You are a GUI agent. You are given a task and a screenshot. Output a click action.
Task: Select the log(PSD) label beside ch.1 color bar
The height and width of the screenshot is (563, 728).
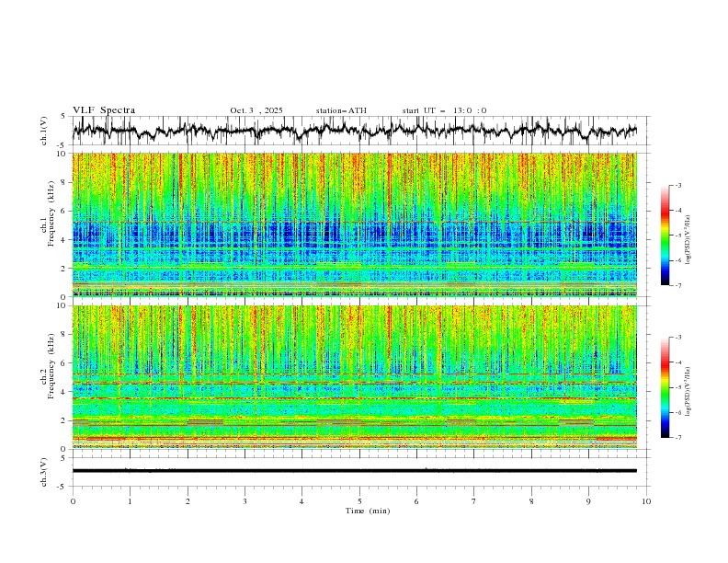[x=688, y=240]
